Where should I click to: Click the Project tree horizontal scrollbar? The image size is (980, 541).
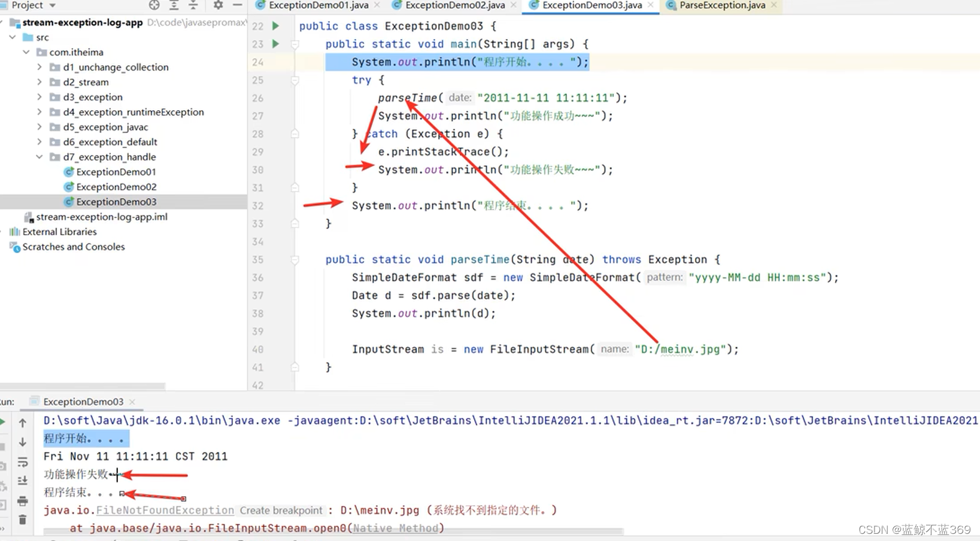tap(83, 387)
